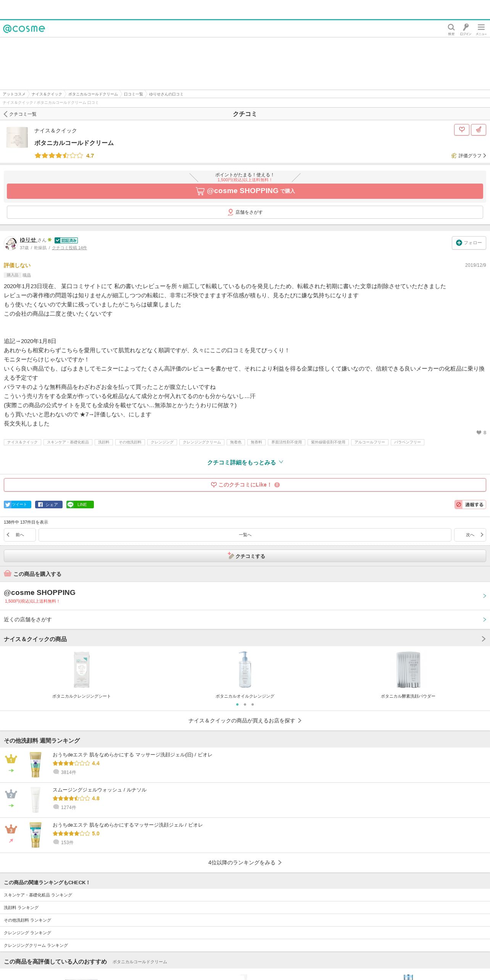The height and width of the screenshot is (980, 490).
Task: Like this review with このクチコミにLike button
Action: pos(245,485)
